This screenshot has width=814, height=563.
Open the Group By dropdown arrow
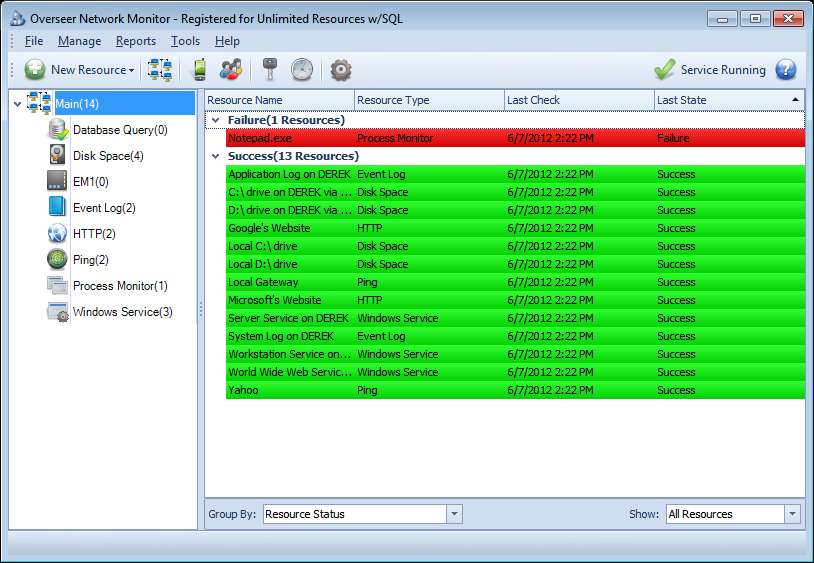[454, 514]
